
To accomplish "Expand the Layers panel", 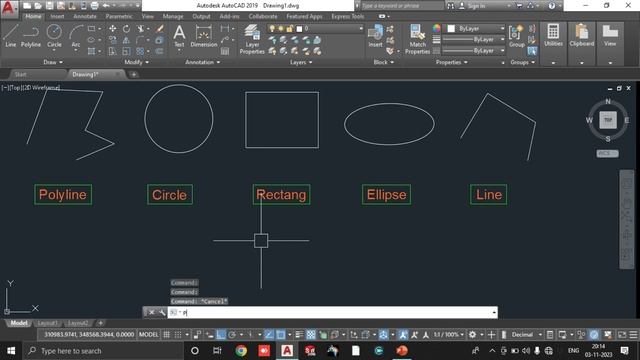I will point(301,62).
